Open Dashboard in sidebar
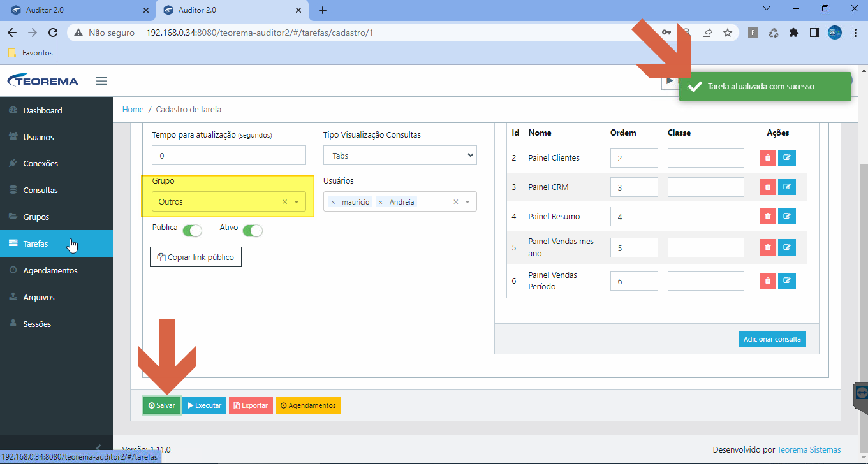The height and width of the screenshot is (464, 868). point(56,110)
